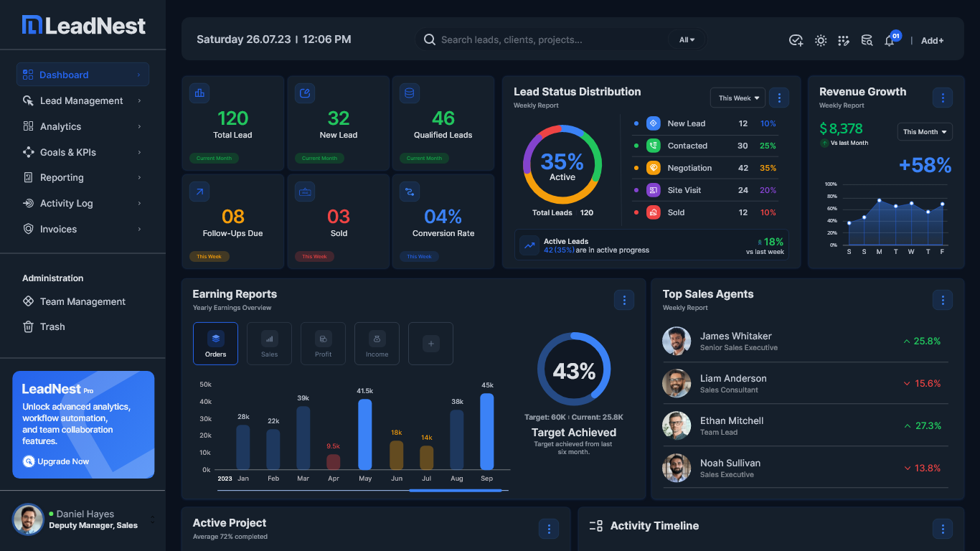Expand the Analytics sidebar item
The height and width of the screenshot is (551, 980).
[x=83, y=126]
